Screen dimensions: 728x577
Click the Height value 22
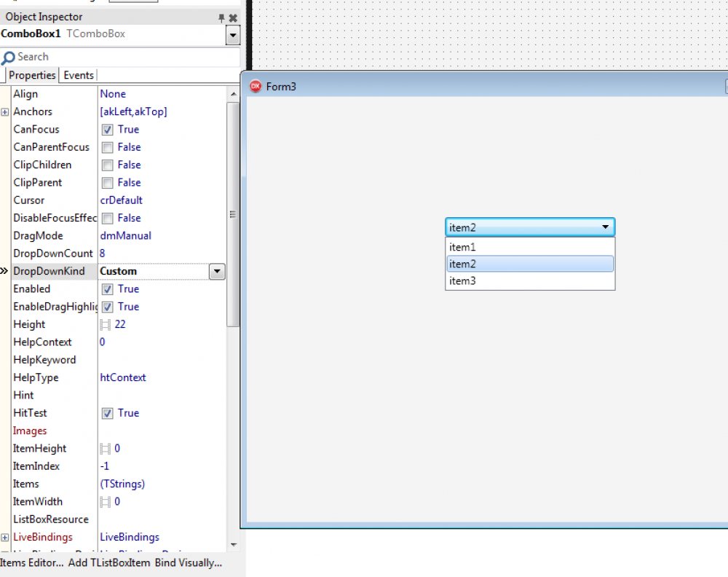click(120, 325)
